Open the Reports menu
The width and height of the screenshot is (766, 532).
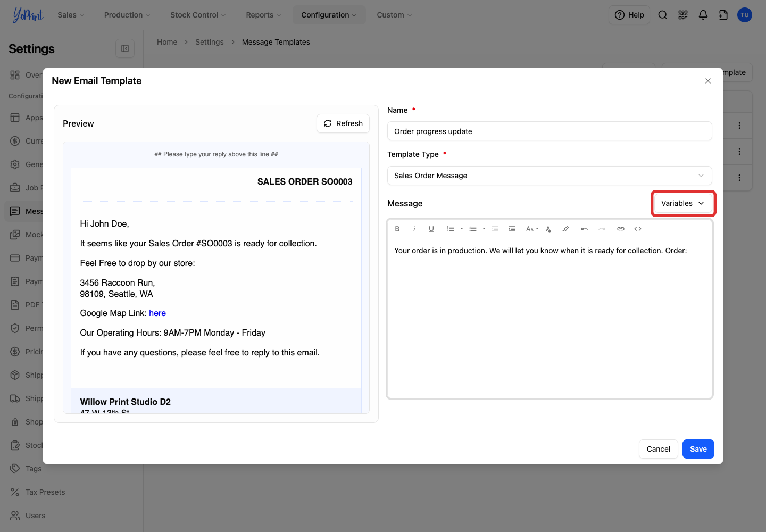pos(263,15)
